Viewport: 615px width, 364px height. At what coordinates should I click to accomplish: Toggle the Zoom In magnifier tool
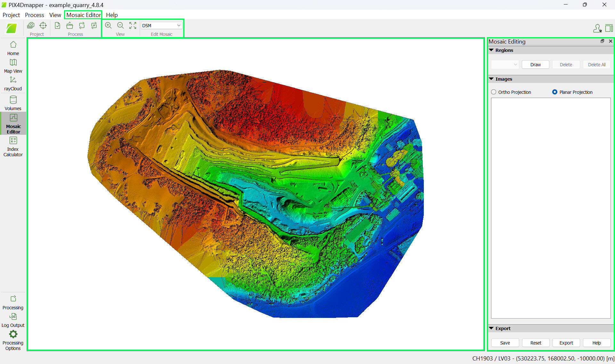coord(108,25)
